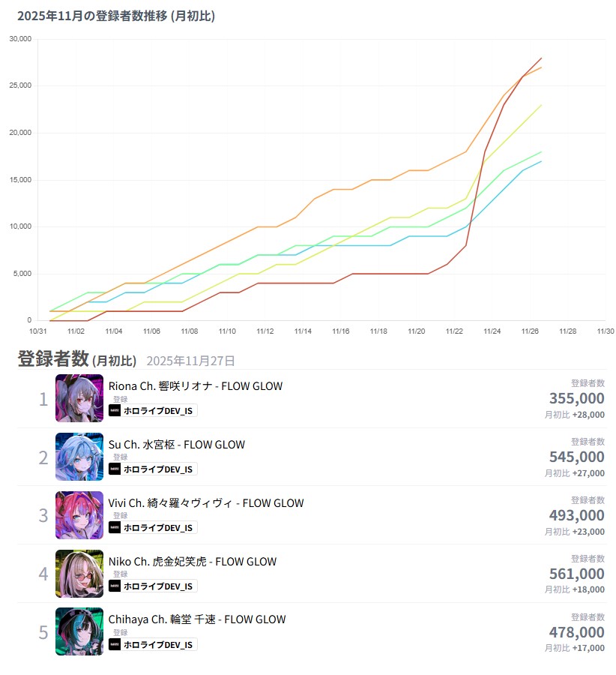
Task: Open Niko Ch. 虎金妃笑虎 channel link
Action: (x=193, y=561)
